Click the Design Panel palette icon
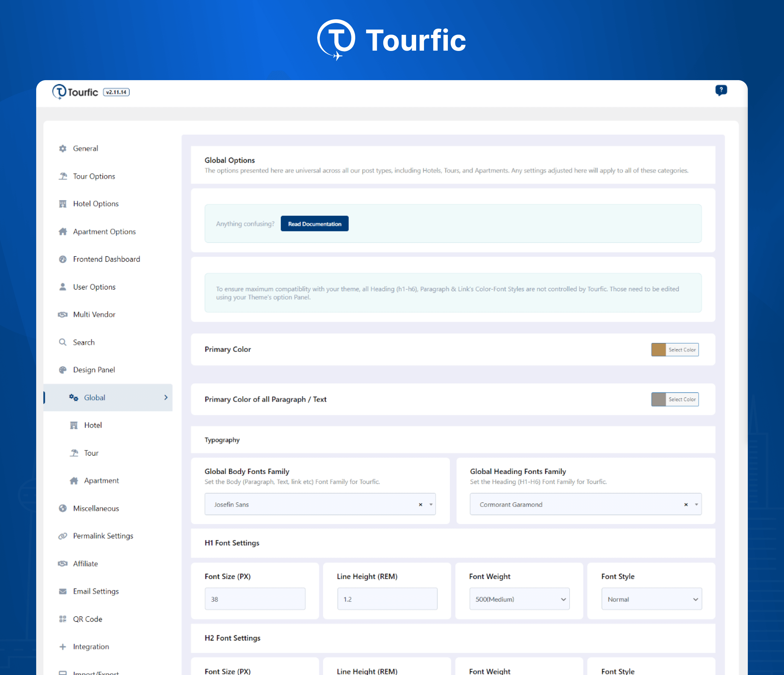This screenshot has width=784, height=675. (63, 370)
